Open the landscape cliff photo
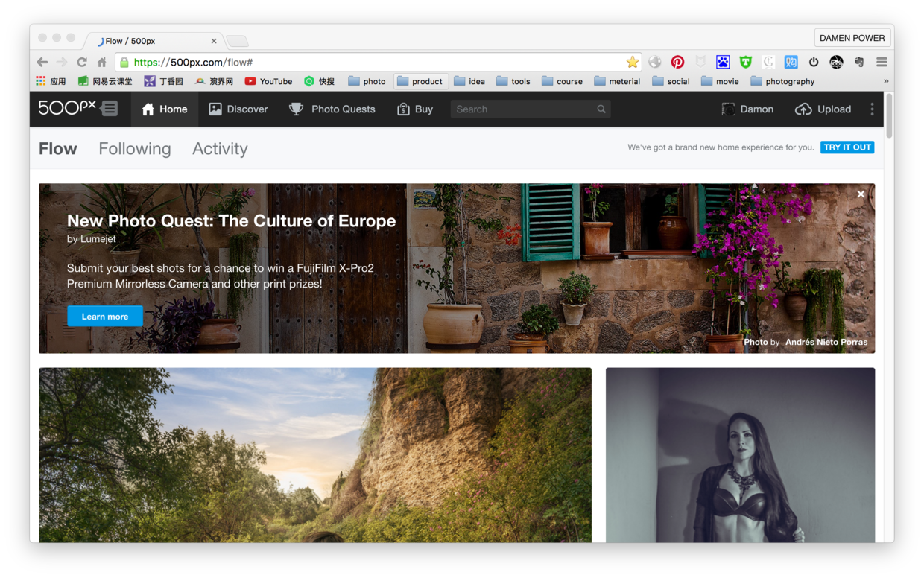Image resolution: width=924 pixels, height=578 pixels. [315, 454]
